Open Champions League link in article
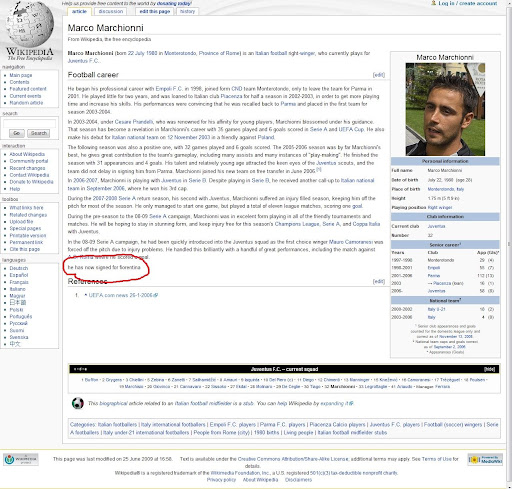The height and width of the screenshot is (489, 512). tap(297, 224)
